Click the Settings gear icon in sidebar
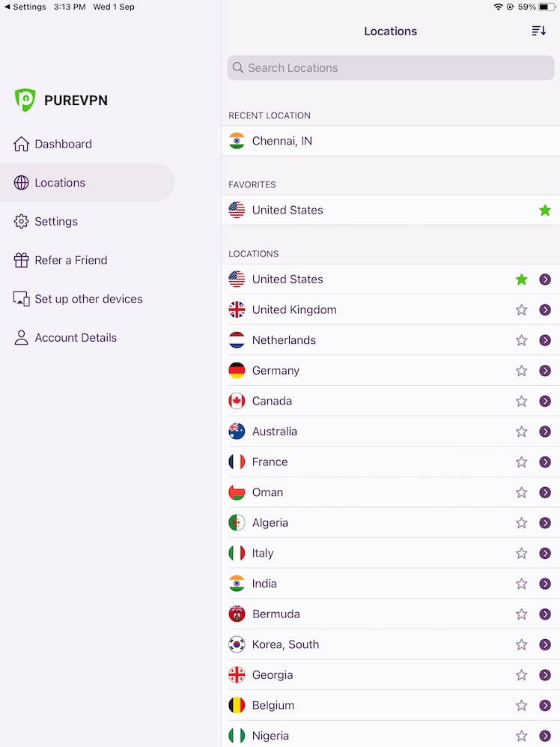The height and width of the screenshot is (747, 560). click(22, 221)
